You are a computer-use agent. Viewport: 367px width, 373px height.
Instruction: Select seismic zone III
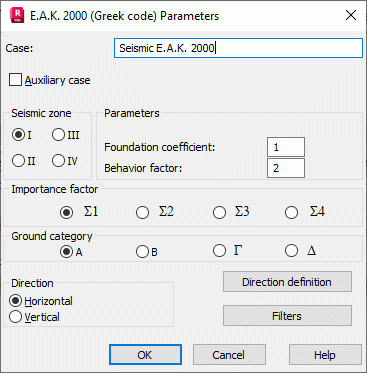click(58, 135)
